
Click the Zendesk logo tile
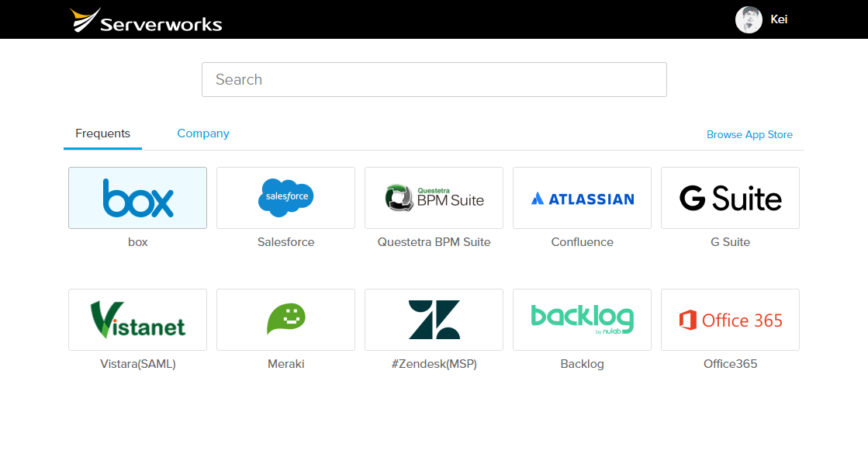[x=434, y=320]
